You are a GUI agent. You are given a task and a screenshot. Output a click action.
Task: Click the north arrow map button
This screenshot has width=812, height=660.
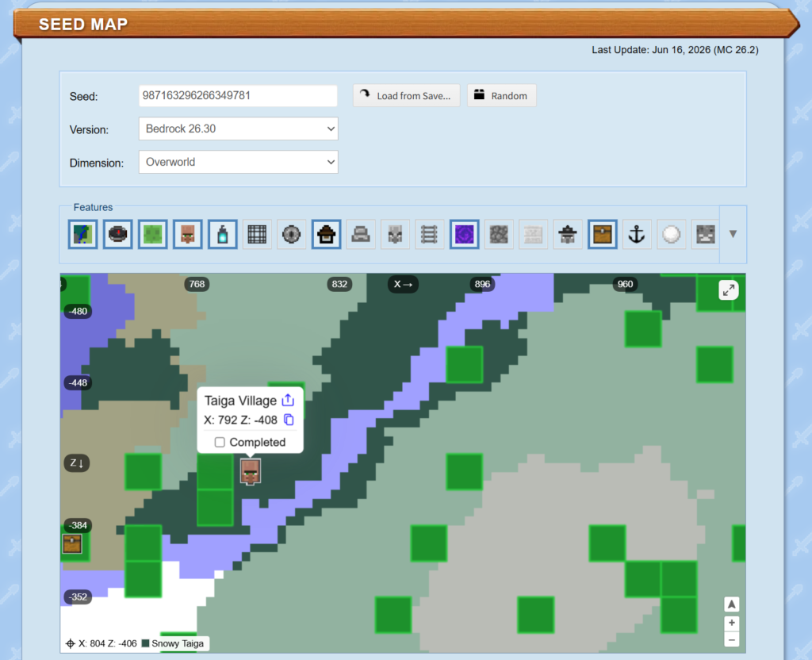pos(731,604)
